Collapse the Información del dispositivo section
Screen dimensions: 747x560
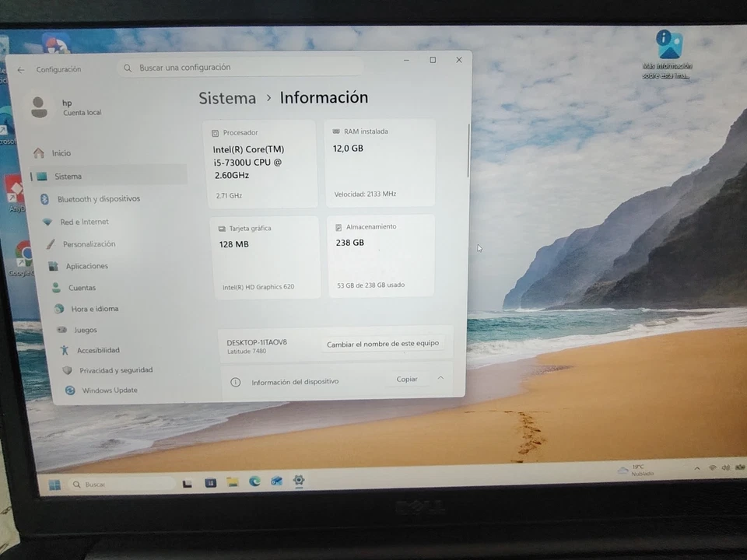[x=440, y=378]
